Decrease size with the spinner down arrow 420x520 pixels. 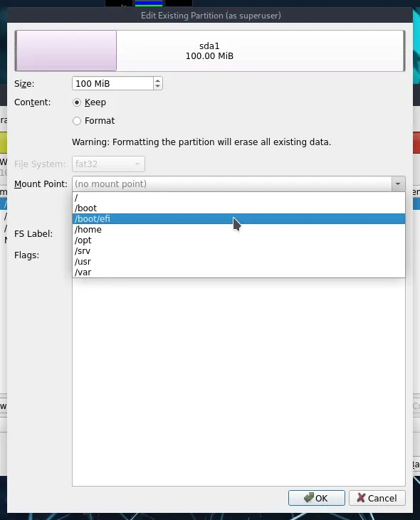point(158,87)
